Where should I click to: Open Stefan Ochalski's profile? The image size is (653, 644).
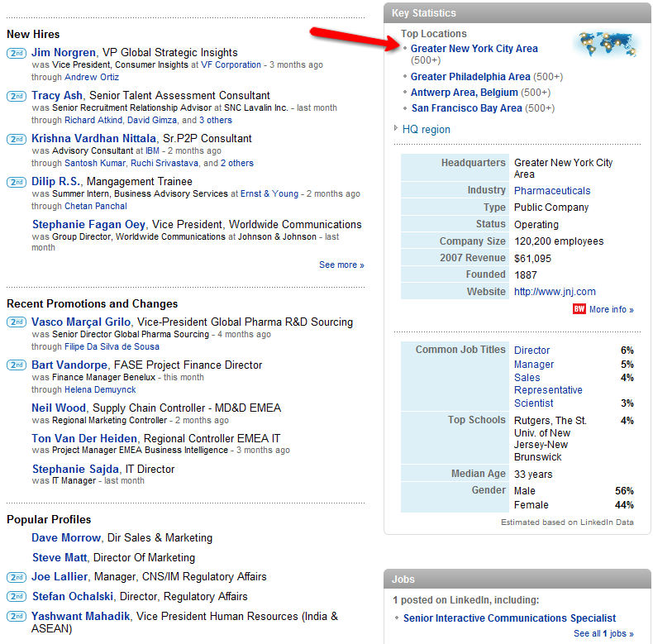(73, 597)
